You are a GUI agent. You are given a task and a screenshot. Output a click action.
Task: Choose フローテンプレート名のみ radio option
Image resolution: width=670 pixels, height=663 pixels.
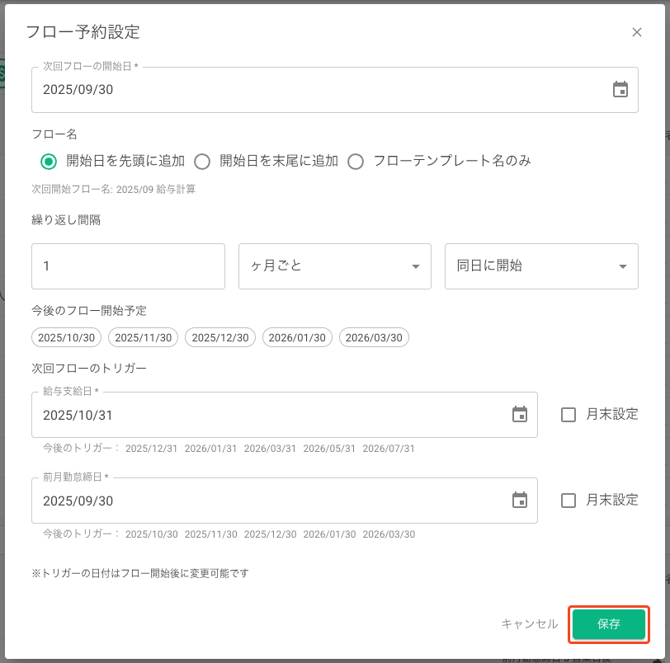click(x=355, y=161)
